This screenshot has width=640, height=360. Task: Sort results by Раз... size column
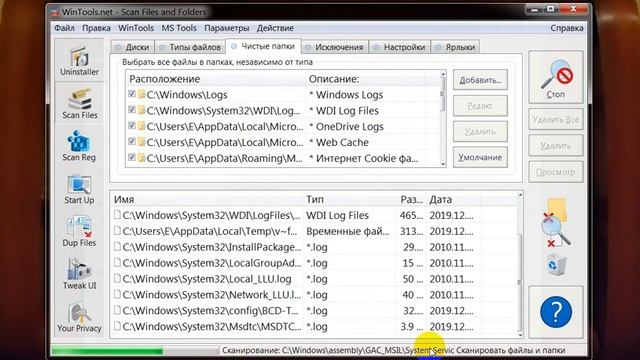tap(412, 200)
